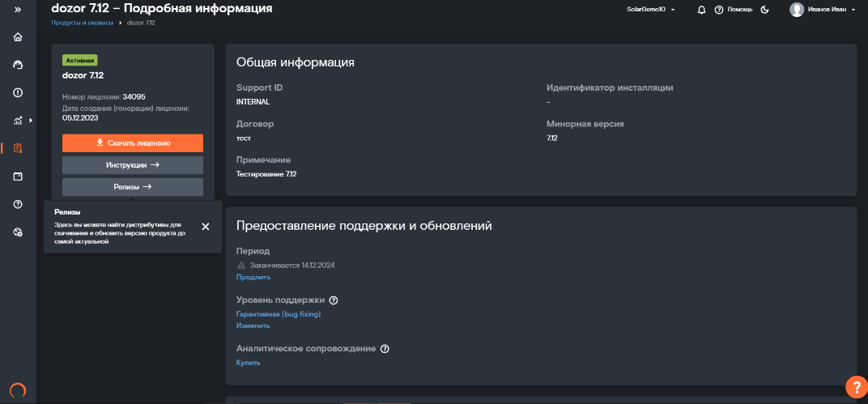Image resolution: width=868 pixels, height=404 pixels.
Task: Open Иванов Иван user menu
Action: [x=822, y=10]
